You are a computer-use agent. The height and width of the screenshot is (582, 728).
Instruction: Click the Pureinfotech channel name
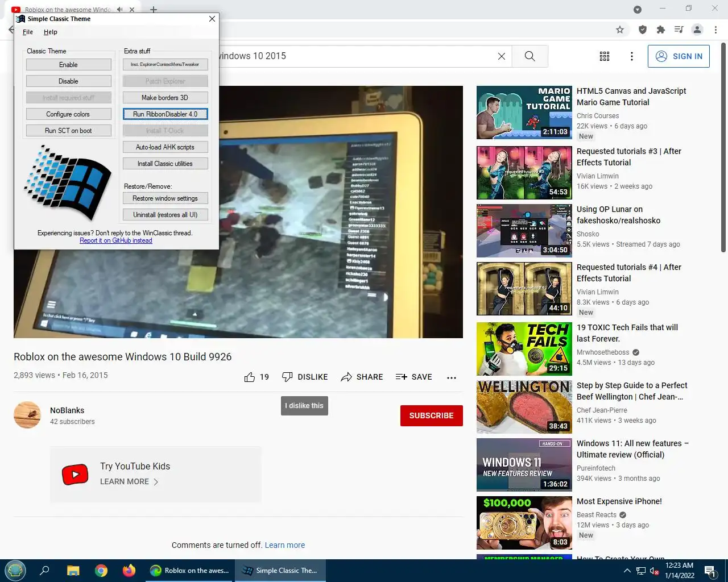pyautogui.click(x=596, y=468)
